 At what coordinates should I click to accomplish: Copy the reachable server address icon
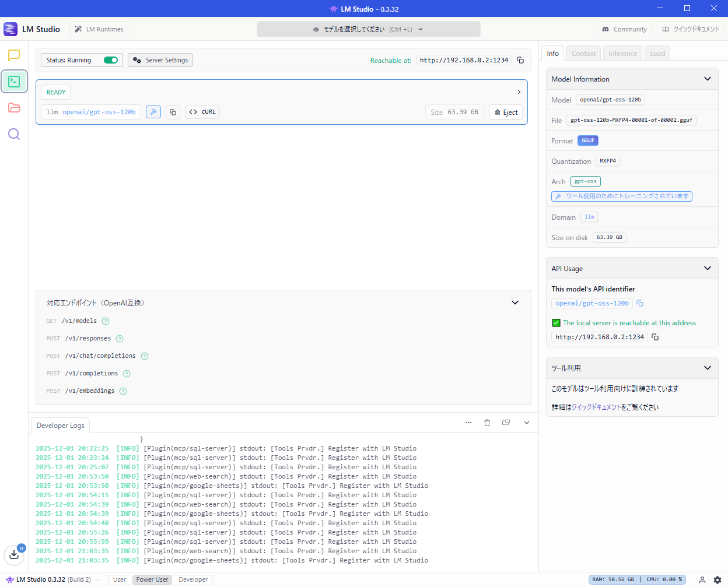tap(520, 60)
